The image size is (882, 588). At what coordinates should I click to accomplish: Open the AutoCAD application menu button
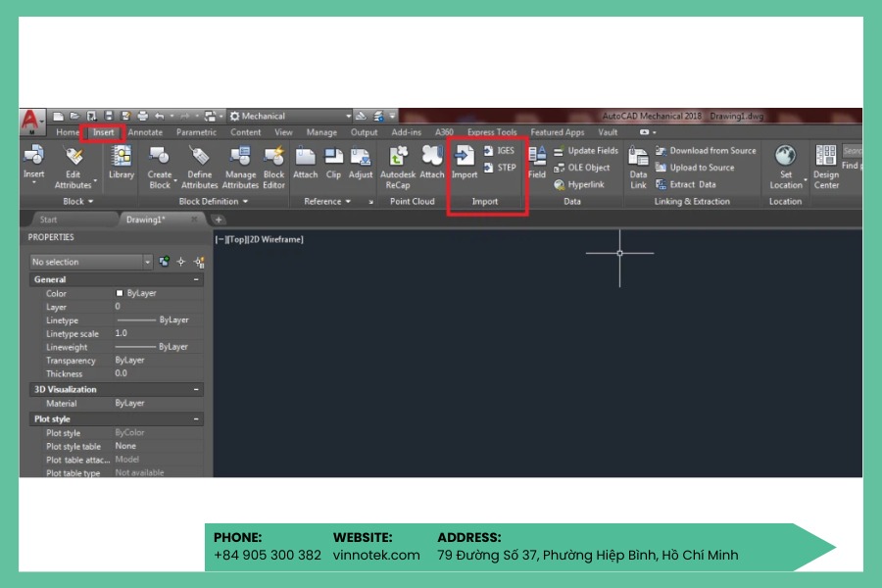31,121
